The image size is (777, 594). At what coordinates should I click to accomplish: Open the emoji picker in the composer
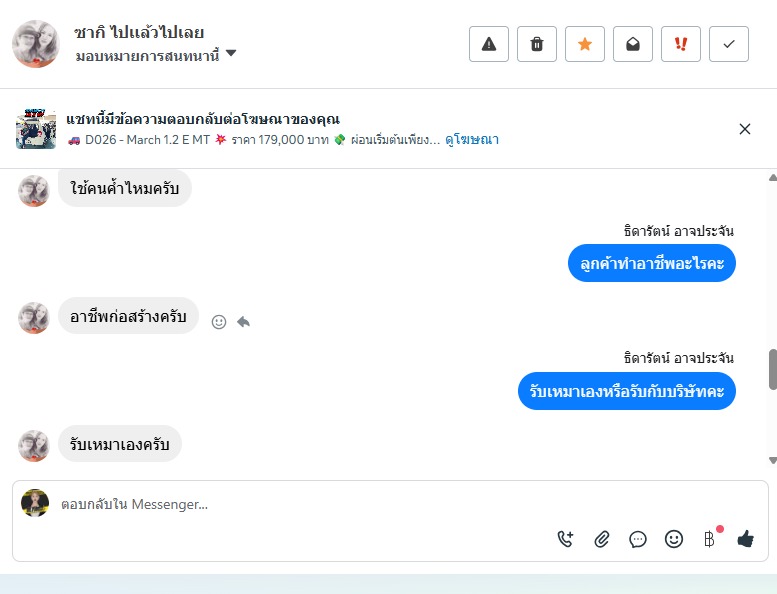click(x=674, y=539)
